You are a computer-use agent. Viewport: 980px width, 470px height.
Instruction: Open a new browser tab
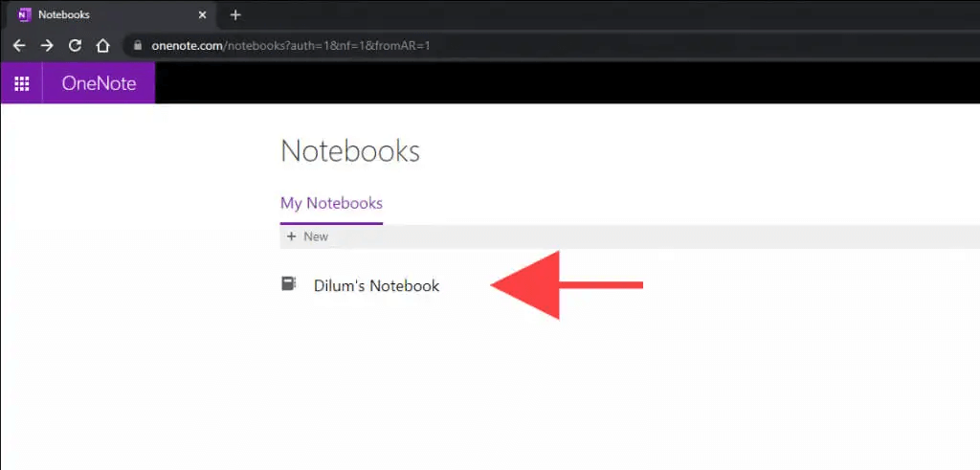(x=235, y=14)
